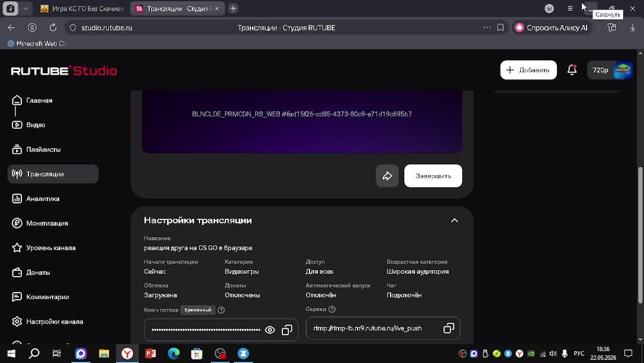Close the Трансляции browser tab
The image size is (644, 363).
pos(217,9)
